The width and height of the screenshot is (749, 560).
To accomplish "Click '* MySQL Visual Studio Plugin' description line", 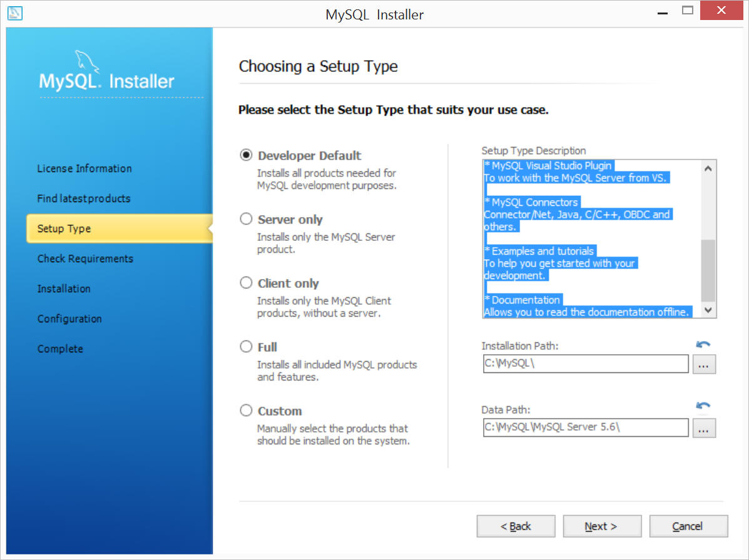I will pyautogui.click(x=548, y=165).
